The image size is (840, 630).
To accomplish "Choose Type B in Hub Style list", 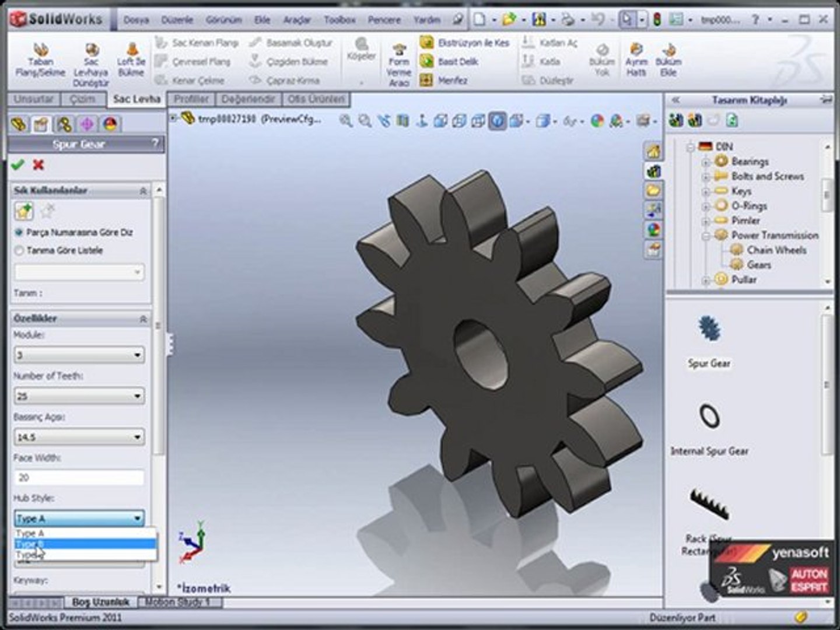I will tap(85, 544).
